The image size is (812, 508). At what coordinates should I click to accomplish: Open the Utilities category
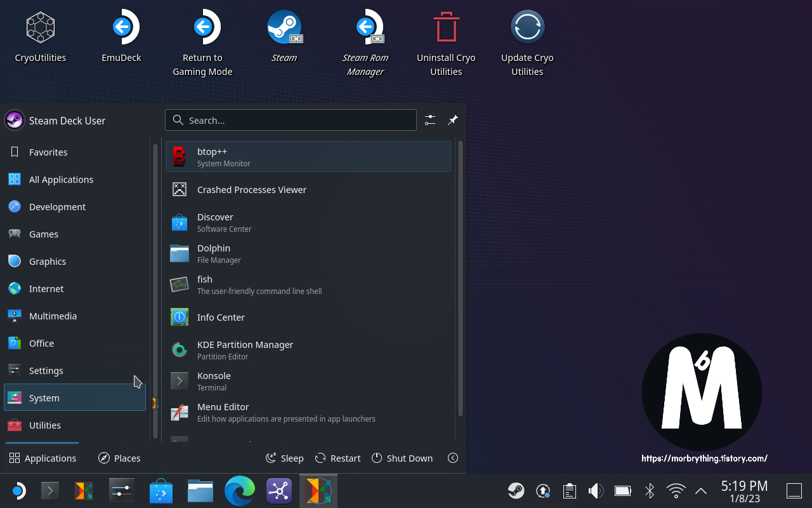point(75,425)
